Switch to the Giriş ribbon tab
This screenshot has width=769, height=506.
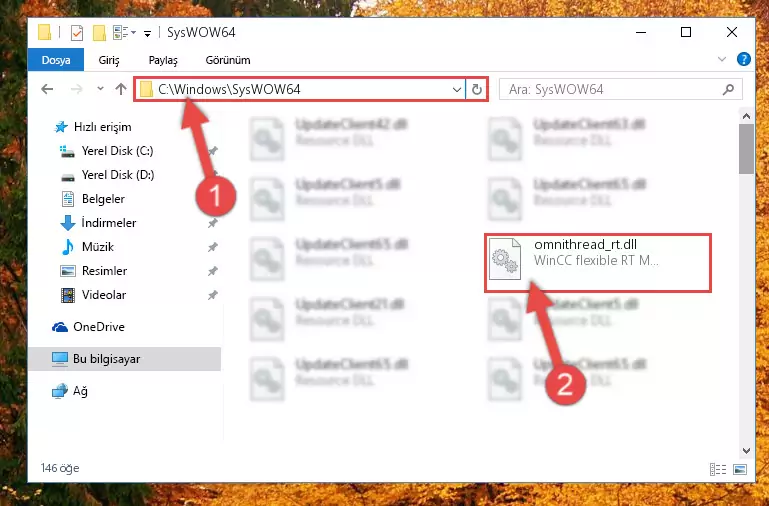click(x=109, y=60)
